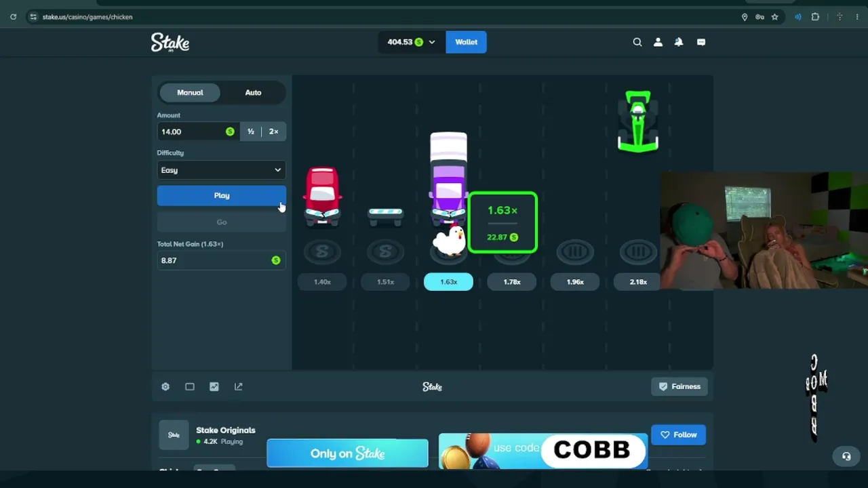Bookmark this page with the star icon
868x488 pixels.
pyautogui.click(x=774, y=17)
